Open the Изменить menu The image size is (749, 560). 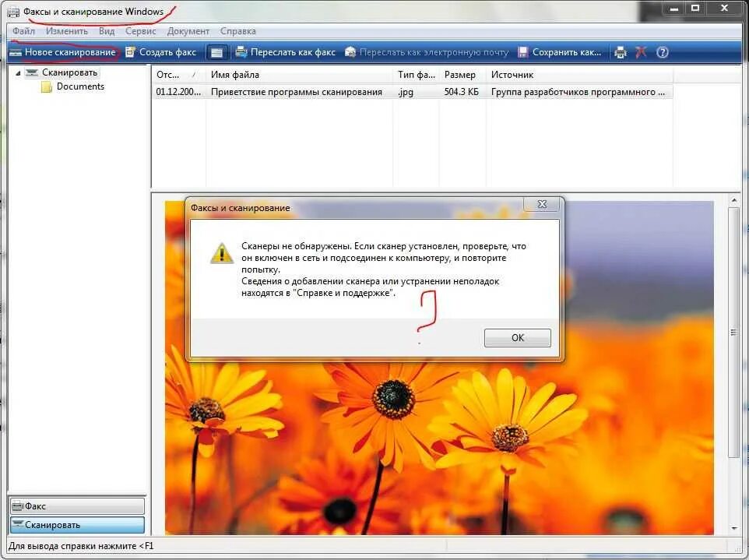(x=67, y=31)
